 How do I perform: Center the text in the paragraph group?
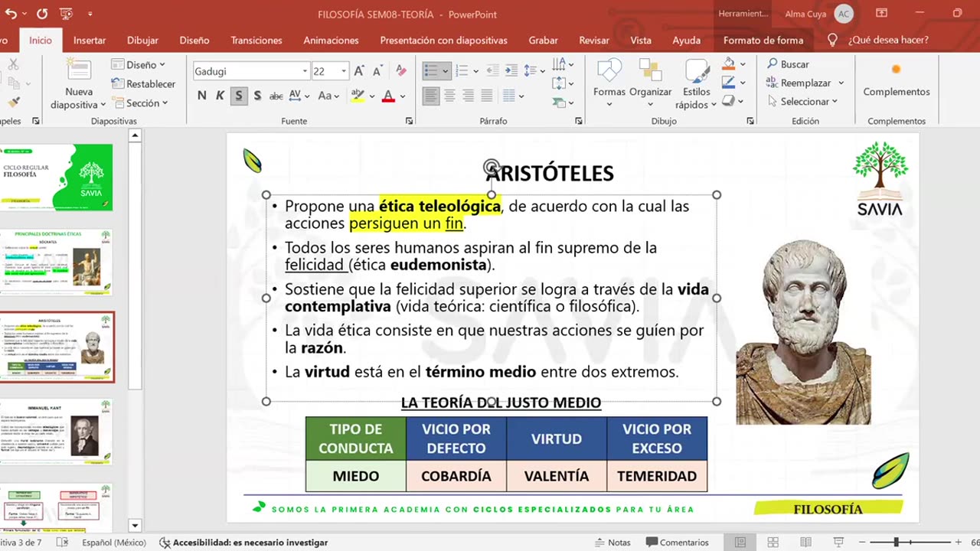[449, 96]
